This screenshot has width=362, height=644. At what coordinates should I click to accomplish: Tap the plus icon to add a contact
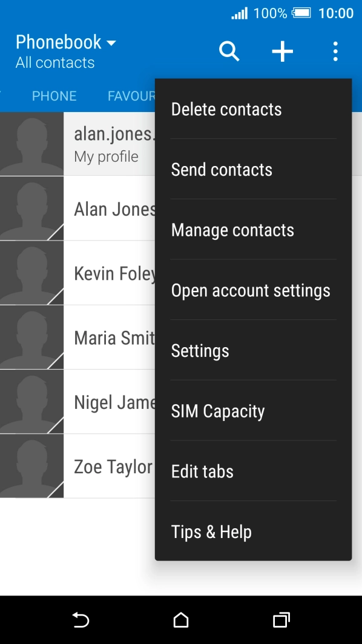click(x=282, y=51)
